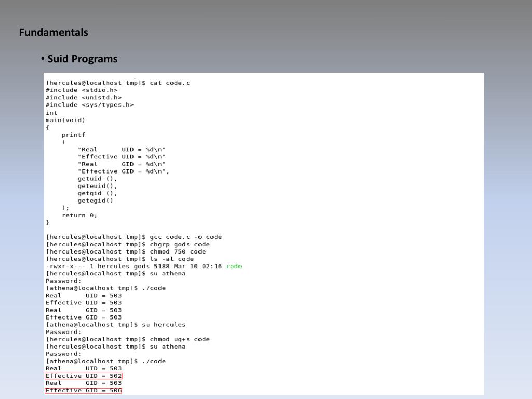Click the 'gcc code.c -o code' command
This screenshot has height=399, width=532.
[x=186, y=237]
